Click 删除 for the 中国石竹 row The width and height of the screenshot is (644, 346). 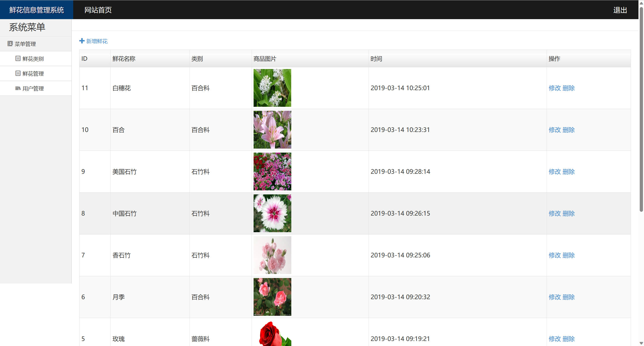click(x=569, y=213)
